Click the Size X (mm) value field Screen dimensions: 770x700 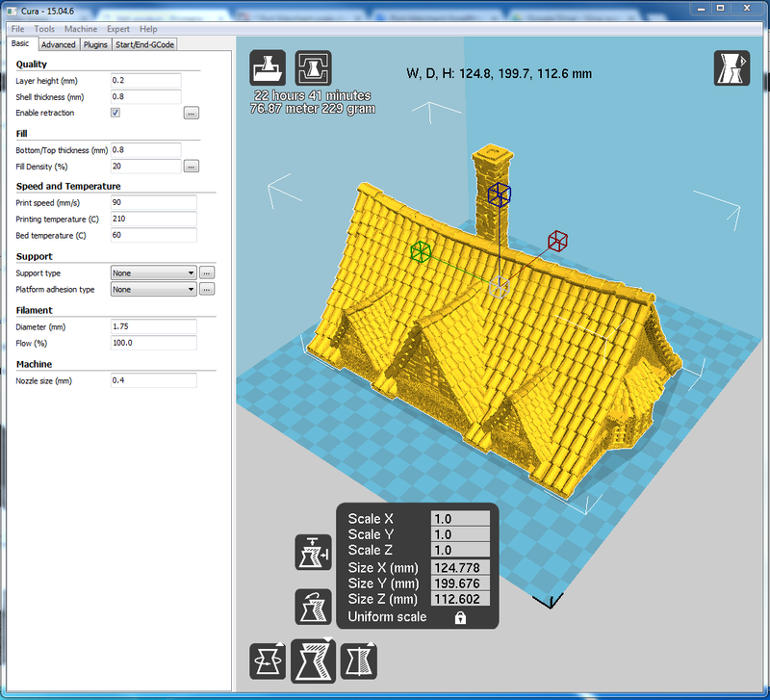pyautogui.click(x=460, y=568)
